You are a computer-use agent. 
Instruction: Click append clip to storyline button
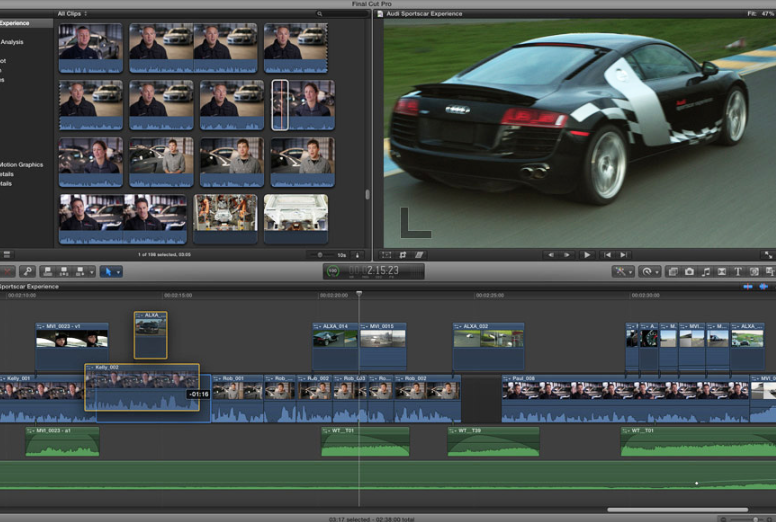pos(80,271)
